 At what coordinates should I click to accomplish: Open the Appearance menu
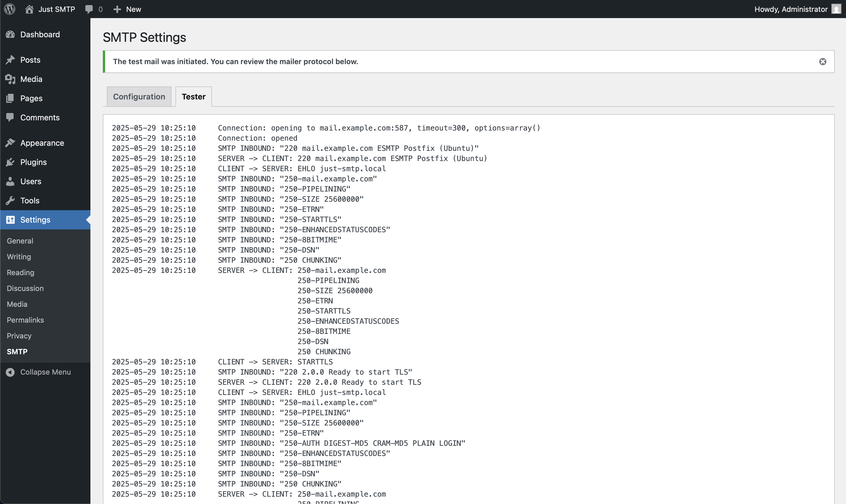[x=42, y=143]
